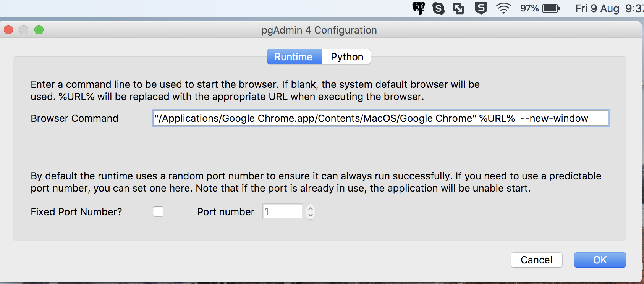This screenshot has width=644, height=284.
Task: Click the green zoom window button
Action: click(39, 30)
